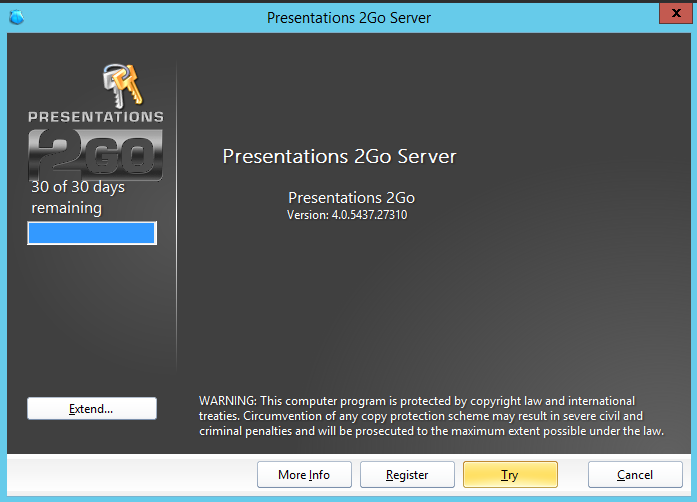This screenshot has width=697, height=502.
Task: Click the Register button
Action: 407,475
